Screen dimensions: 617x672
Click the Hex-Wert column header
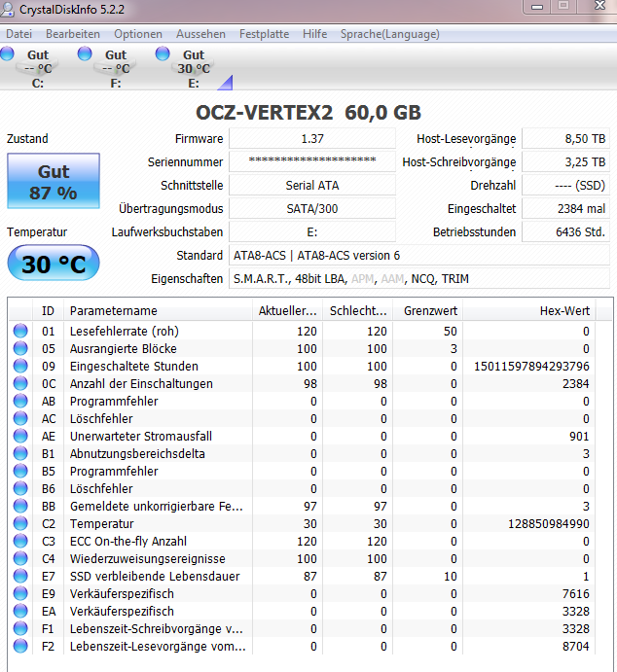(529, 310)
